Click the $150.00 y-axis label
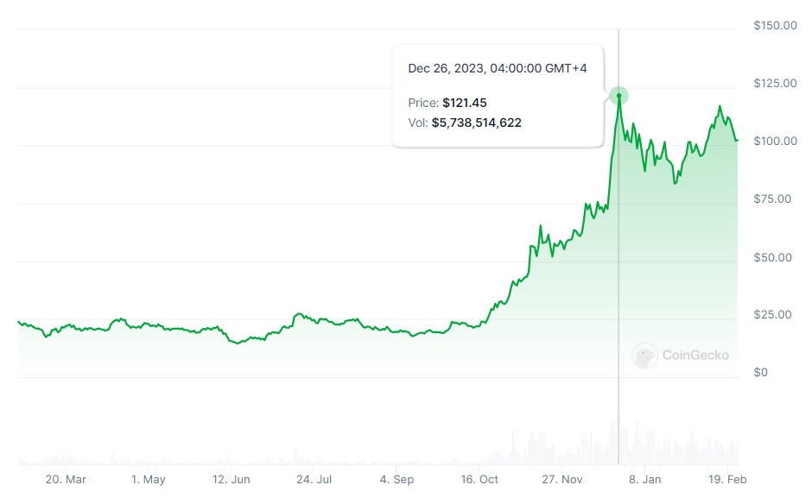Viewport: 812px width, 504px height. [775, 25]
